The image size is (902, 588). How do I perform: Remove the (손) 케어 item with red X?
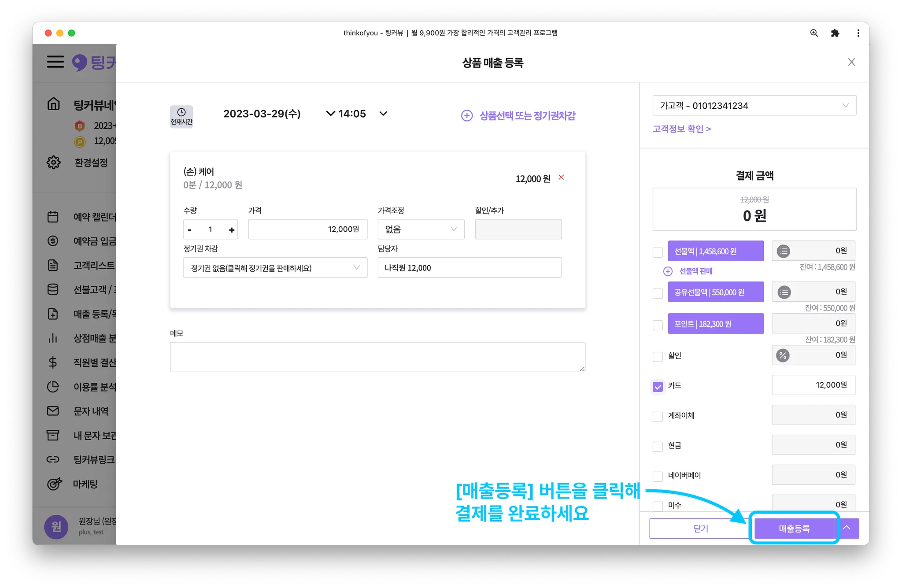[x=561, y=177]
